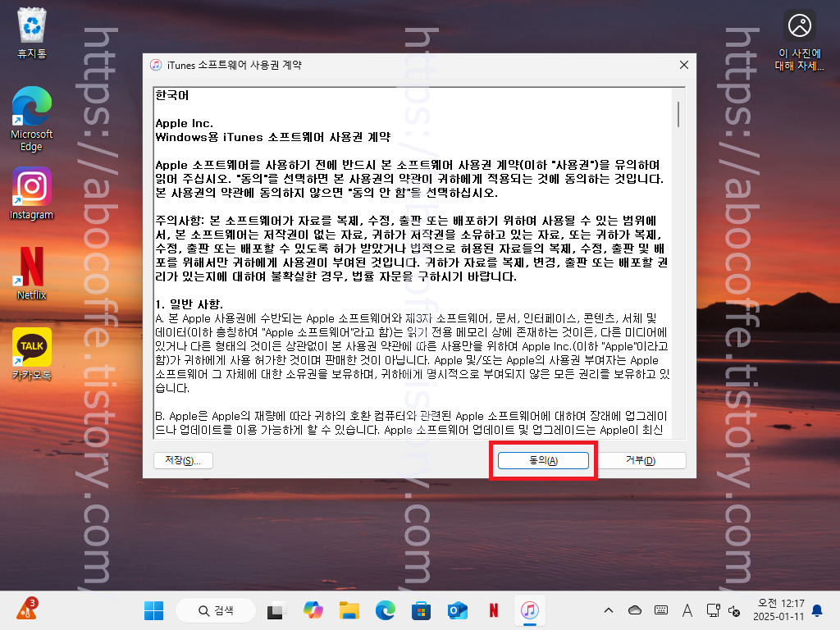The width and height of the screenshot is (840, 630).
Task: Launch Copilot from the taskbar
Action: click(x=313, y=610)
